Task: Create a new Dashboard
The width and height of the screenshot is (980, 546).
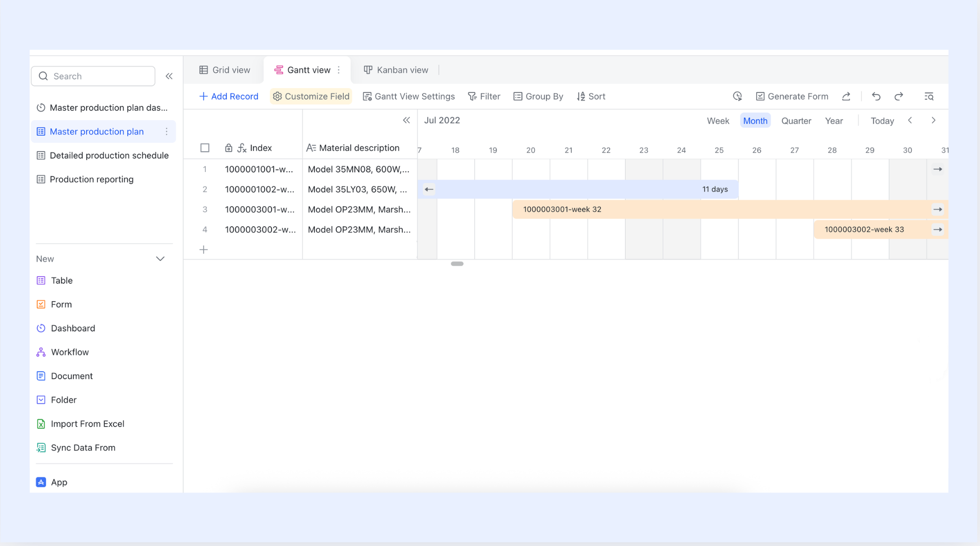Action: (66, 328)
